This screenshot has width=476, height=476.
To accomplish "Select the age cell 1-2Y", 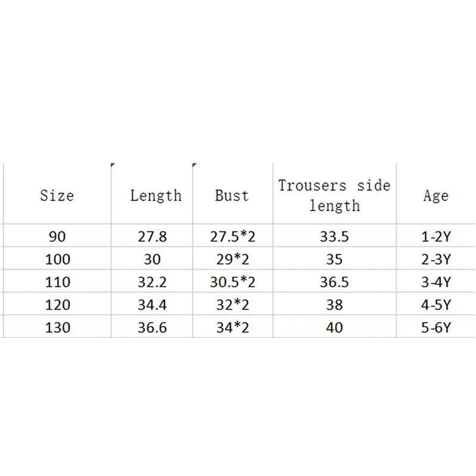I will click(x=436, y=236).
